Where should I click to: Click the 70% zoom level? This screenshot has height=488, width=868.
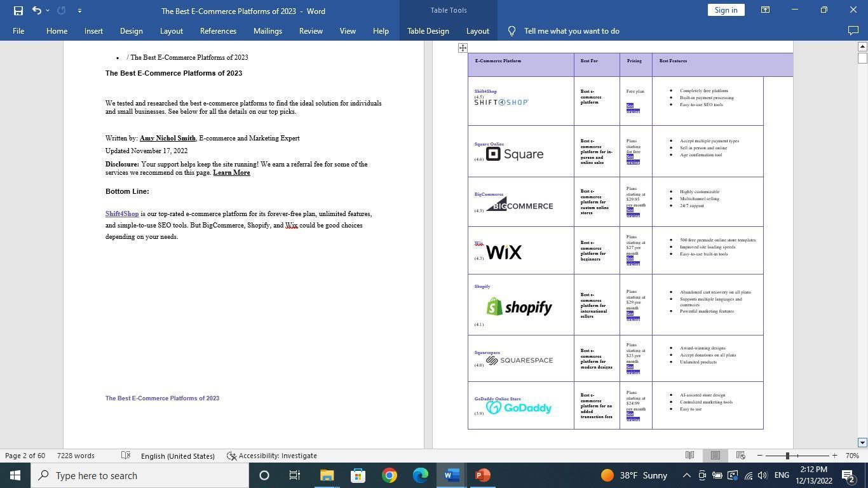click(852, 456)
